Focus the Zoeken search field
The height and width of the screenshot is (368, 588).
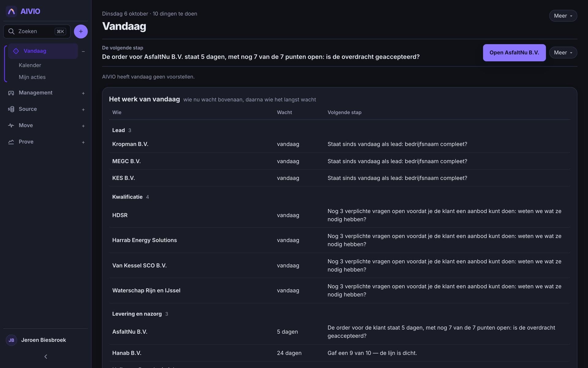click(37, 31)
